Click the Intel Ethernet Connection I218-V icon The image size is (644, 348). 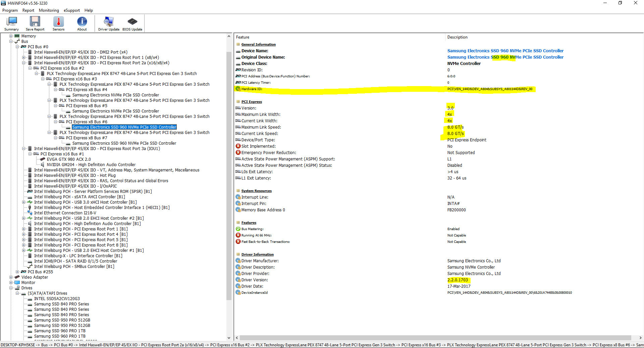(x=30, y=213)
